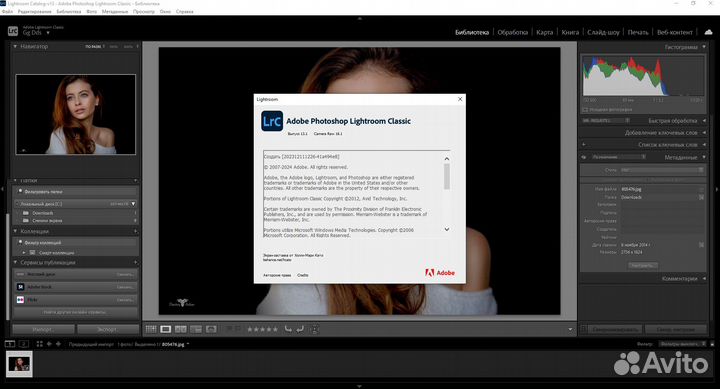Viewport: 720px width, 389px height.
Task: Click the Navigator preview image
Action: (x=76, y=114)
